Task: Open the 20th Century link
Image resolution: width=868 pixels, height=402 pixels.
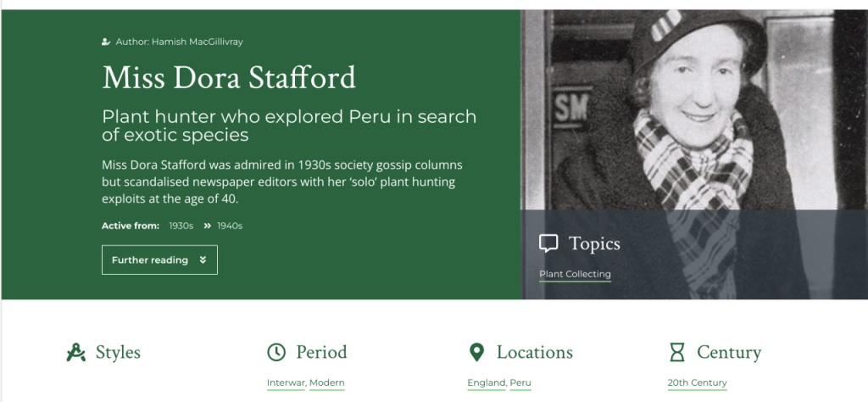Action: coord(697,383)
